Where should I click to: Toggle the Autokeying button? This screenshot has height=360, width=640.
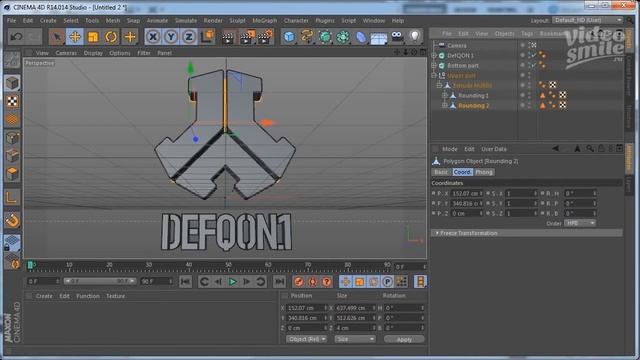pyautogui.click(x=313, y=282)
